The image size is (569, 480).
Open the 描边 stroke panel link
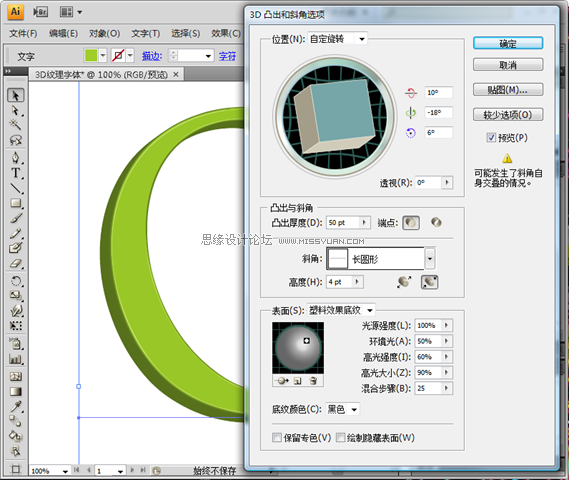pos(152,56)
